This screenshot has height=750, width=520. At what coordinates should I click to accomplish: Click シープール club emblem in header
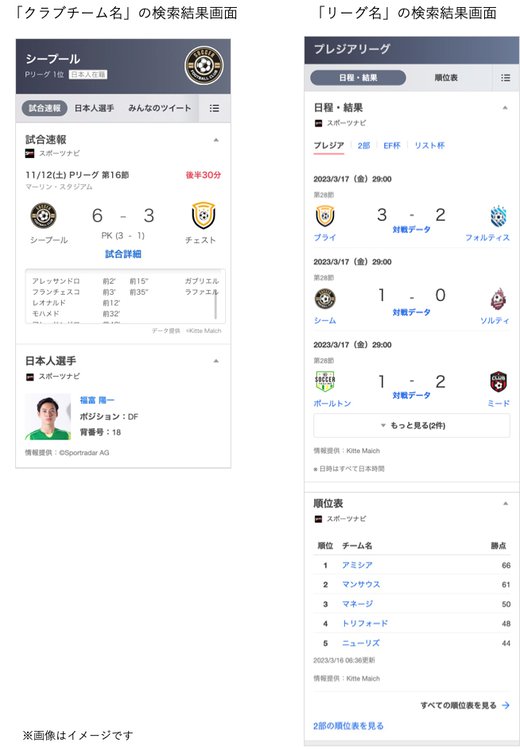tap(204, 66)
